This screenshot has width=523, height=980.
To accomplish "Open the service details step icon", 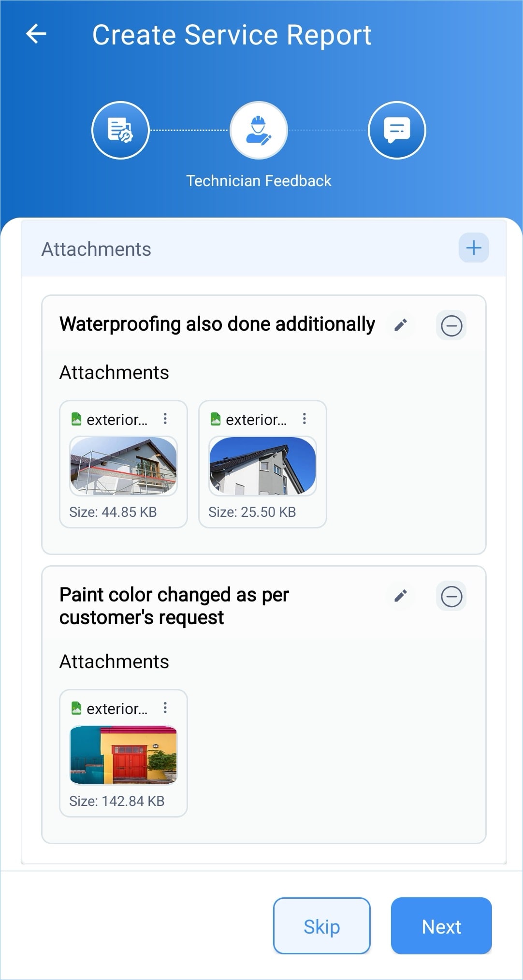I will (120, 130).
